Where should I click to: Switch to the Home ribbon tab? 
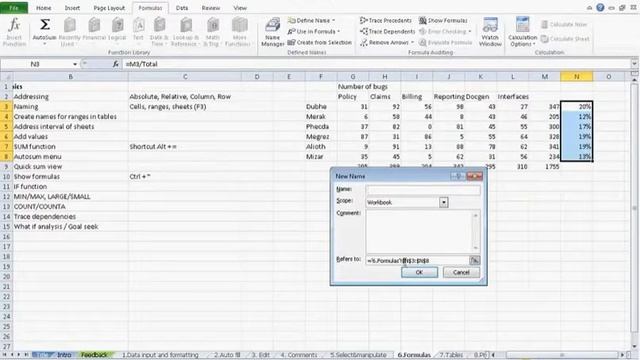tap(44, 8)
